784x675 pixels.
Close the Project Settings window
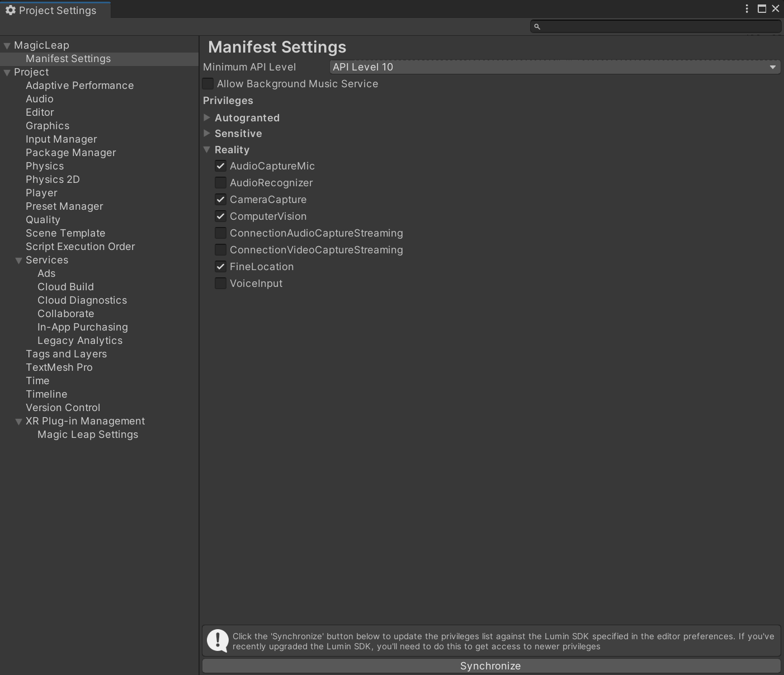776,8
